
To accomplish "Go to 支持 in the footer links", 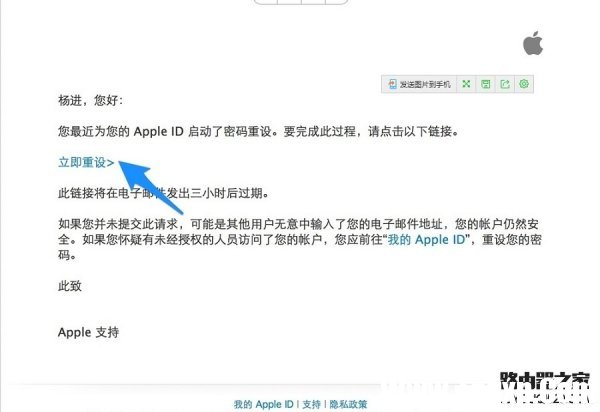I will (x=311, y=404).
